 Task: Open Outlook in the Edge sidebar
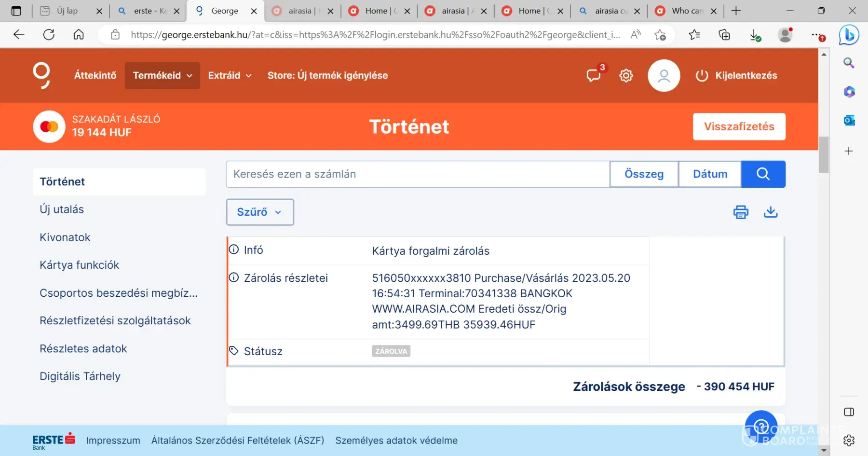pos(849,120)
